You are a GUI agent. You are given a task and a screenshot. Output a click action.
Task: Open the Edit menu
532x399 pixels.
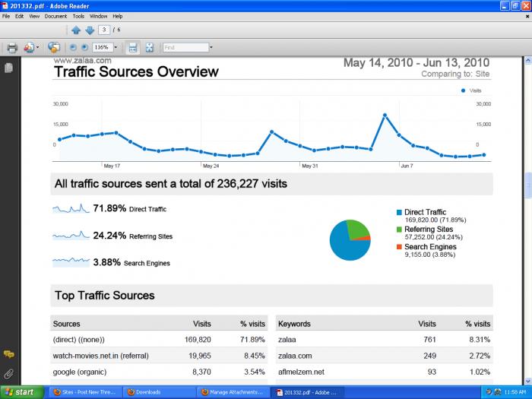[x=19, y=16]
